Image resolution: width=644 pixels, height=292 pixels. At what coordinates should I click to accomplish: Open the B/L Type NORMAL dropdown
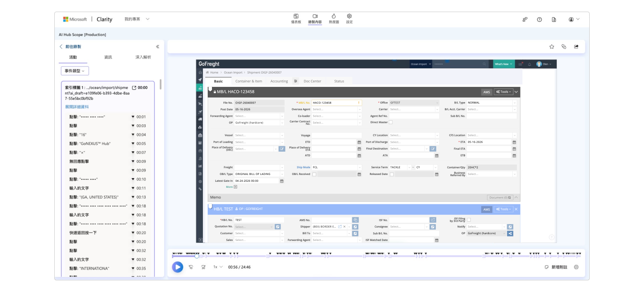(x=491, y=103)
